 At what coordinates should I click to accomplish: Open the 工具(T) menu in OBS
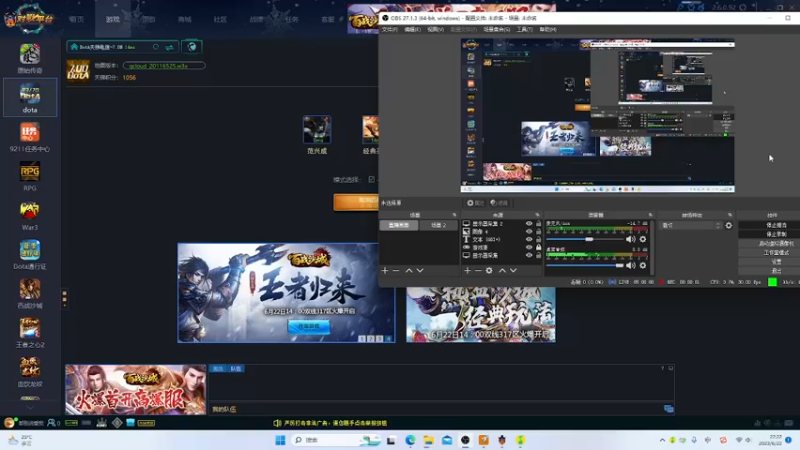click(x=524, y=30)
